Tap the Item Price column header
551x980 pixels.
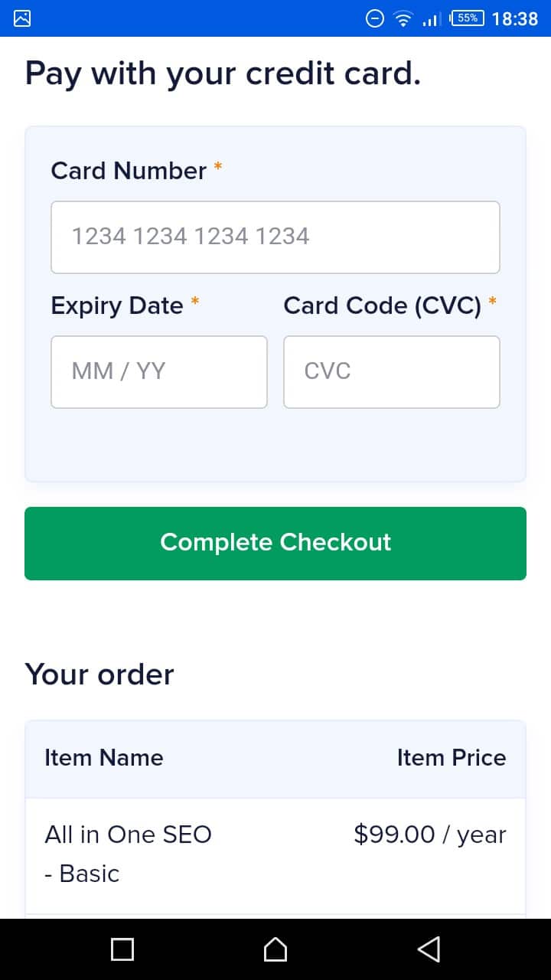tap(451, 758)
